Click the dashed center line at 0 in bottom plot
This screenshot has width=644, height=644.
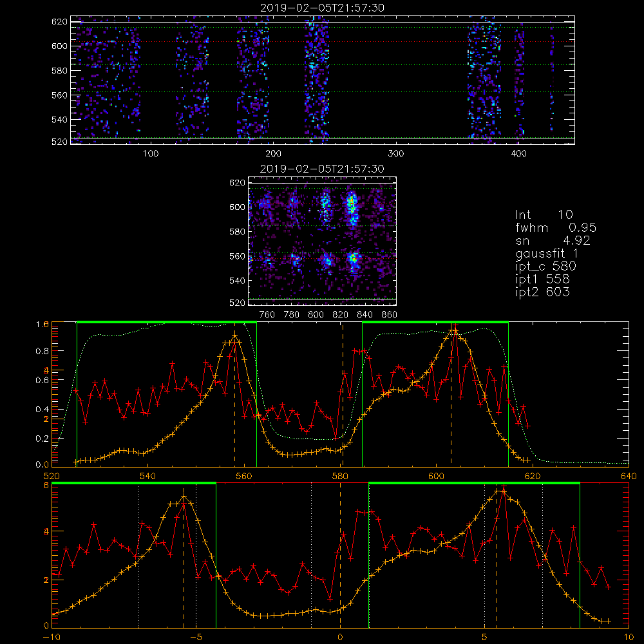pyautogui.click(x=340, y=555)
